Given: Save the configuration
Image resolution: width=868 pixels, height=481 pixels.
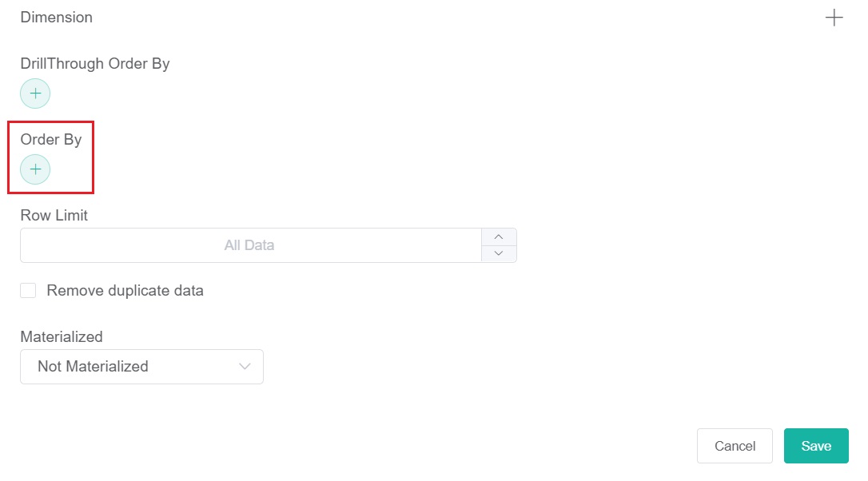Looking at the screenshot, I should 816,446.
